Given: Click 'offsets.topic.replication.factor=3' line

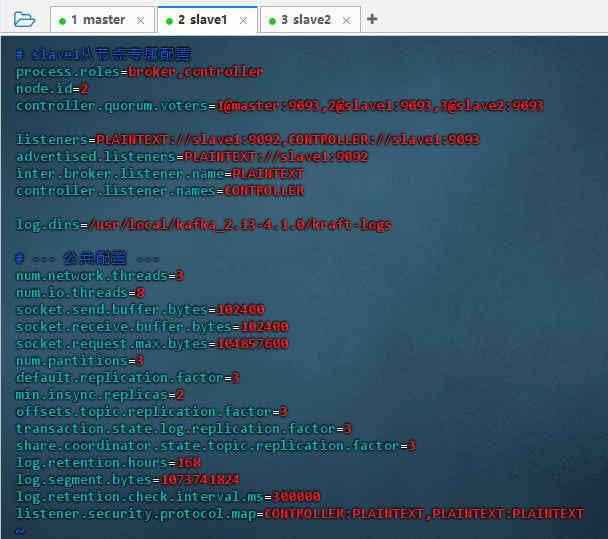Looking at the screenshot, I should pos(152,412).
